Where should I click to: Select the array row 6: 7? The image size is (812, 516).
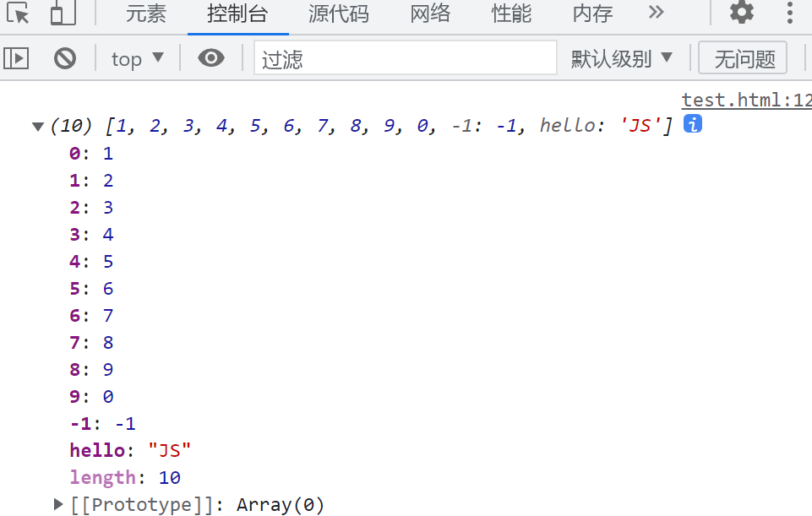tap(91, 315)
